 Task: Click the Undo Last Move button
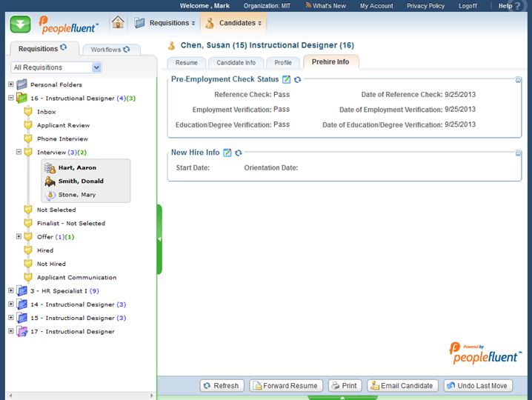477,386
